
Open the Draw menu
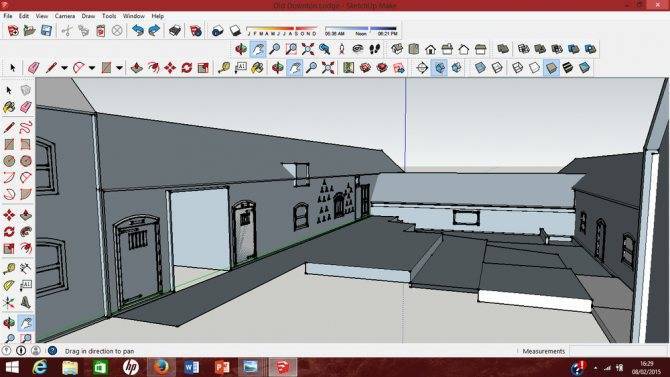[88, 16]
